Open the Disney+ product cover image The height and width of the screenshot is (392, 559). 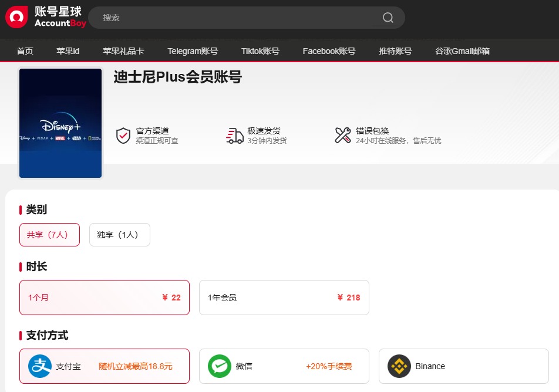60,123
